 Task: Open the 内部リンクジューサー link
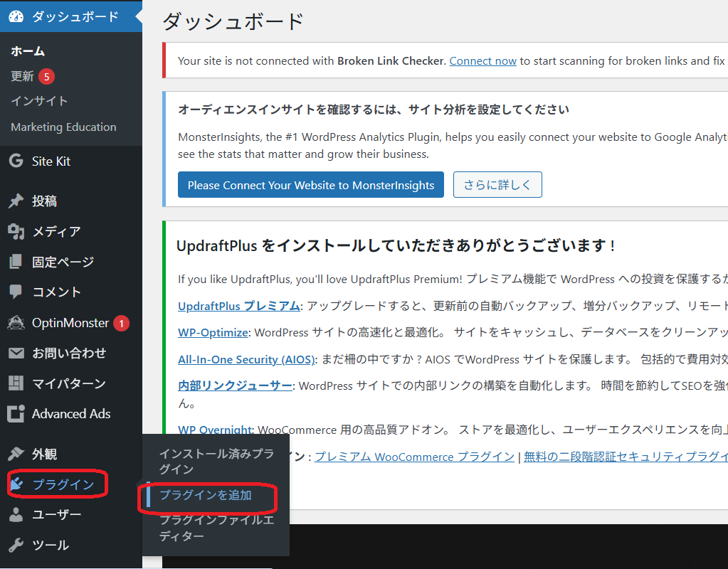coord(235,385)
